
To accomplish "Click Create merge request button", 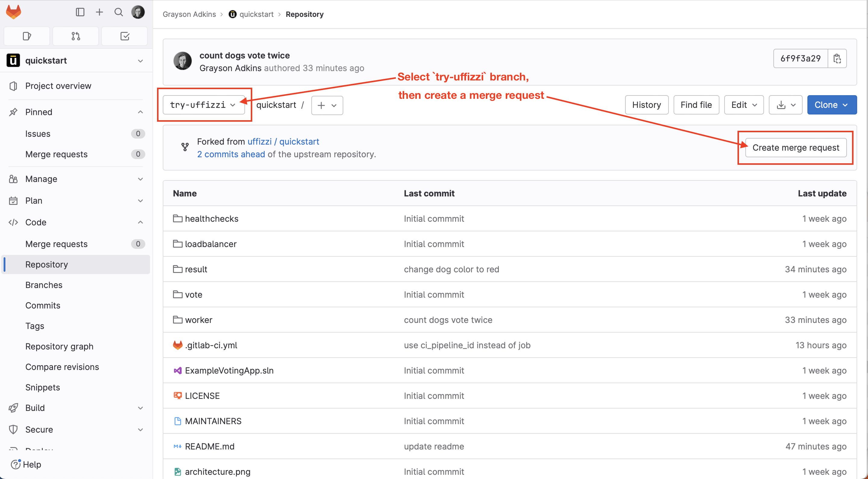I will (x=796, y=148).
